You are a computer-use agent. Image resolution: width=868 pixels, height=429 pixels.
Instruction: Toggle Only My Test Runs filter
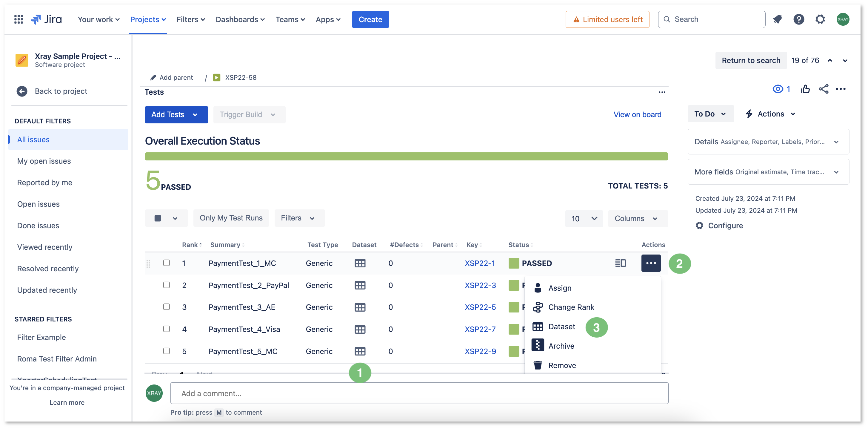(x=231, y=218)
